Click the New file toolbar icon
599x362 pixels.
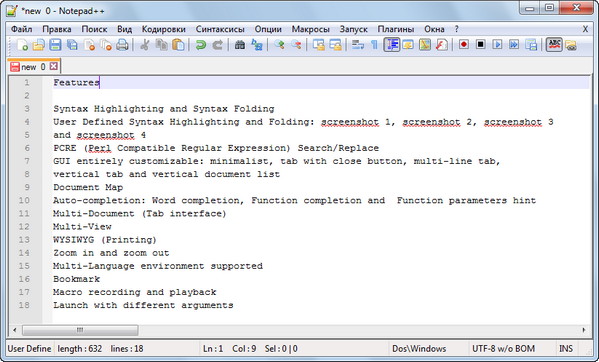22,45
